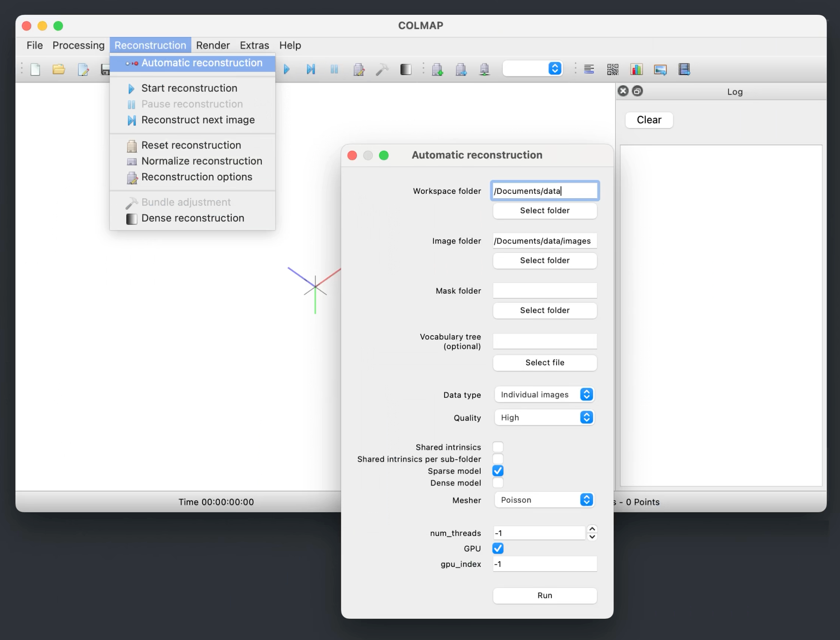Focus the num_threads value field
840x640 pixels.
click(x=539, y=533)
